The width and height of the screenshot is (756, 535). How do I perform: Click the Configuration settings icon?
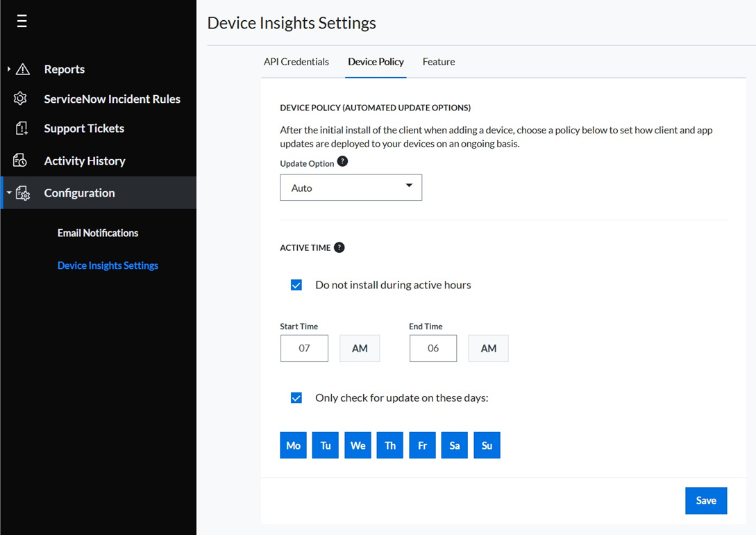coord(23,193)
